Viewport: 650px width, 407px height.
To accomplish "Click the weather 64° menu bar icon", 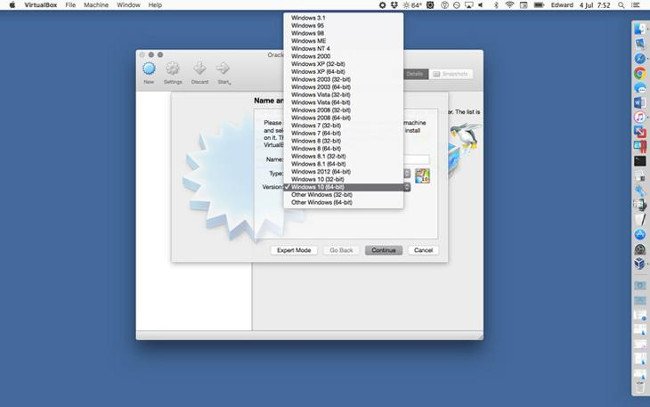I will coord(412,5).
